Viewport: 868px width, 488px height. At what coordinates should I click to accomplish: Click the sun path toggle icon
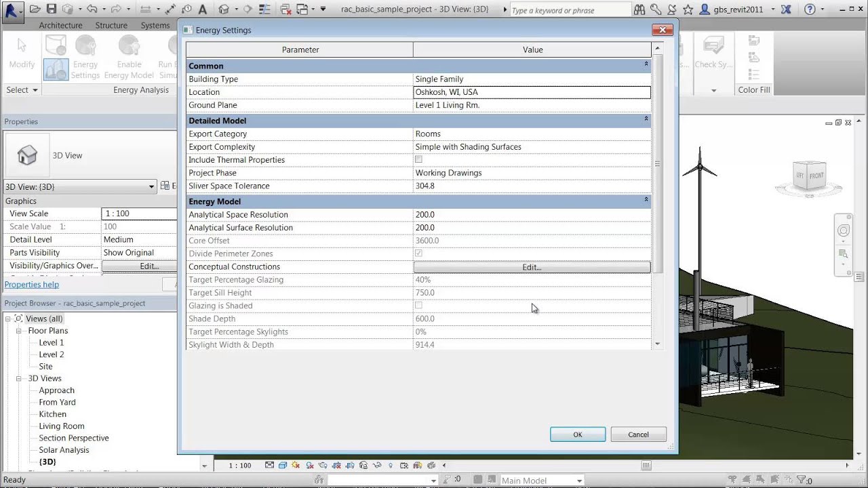click(x=296, y=466)
